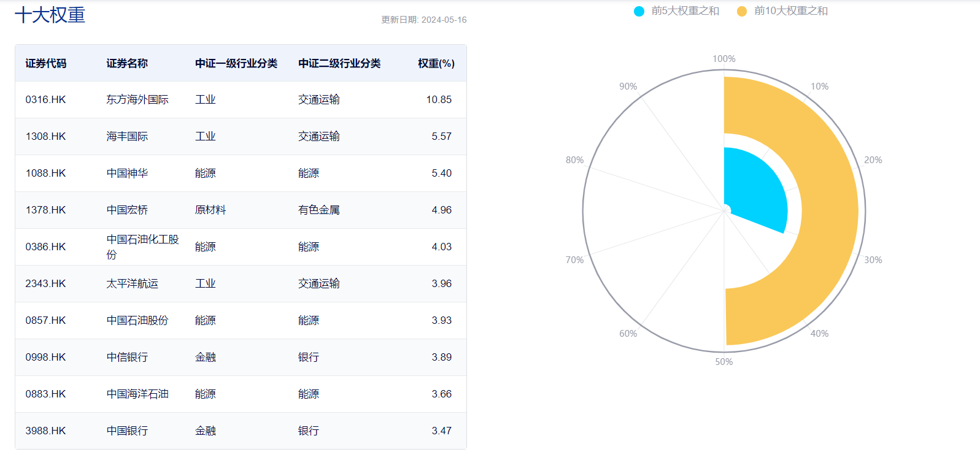Click the 20% axis label on chart
Viewport: 980px width, 460px height.
873,160
